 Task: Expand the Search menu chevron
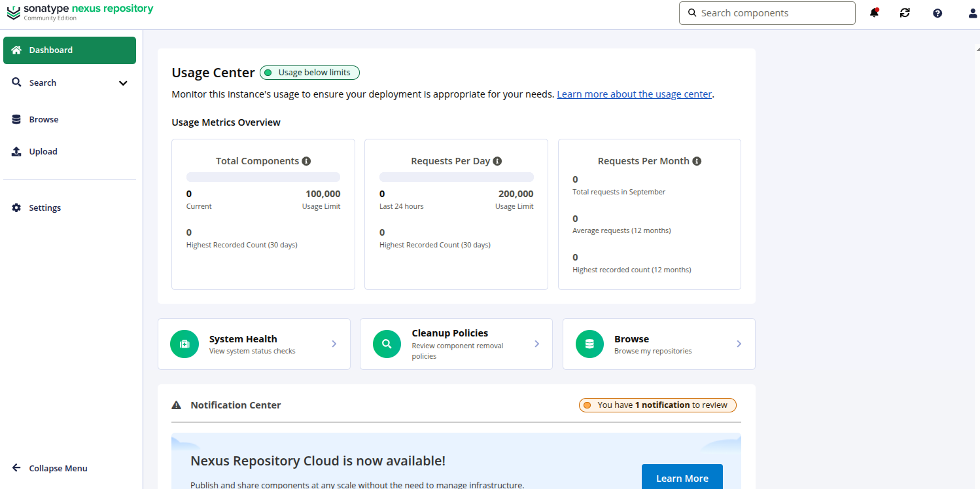coord(123,83)
